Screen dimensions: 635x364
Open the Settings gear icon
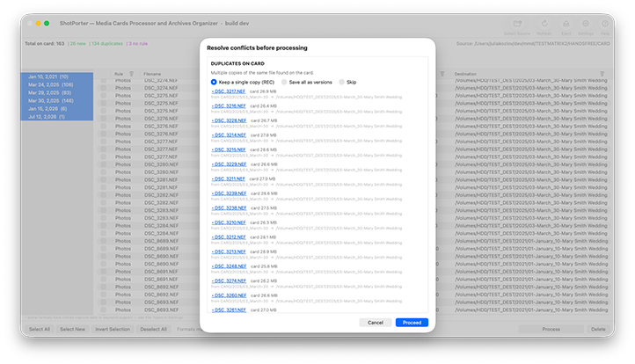(586, 24)
